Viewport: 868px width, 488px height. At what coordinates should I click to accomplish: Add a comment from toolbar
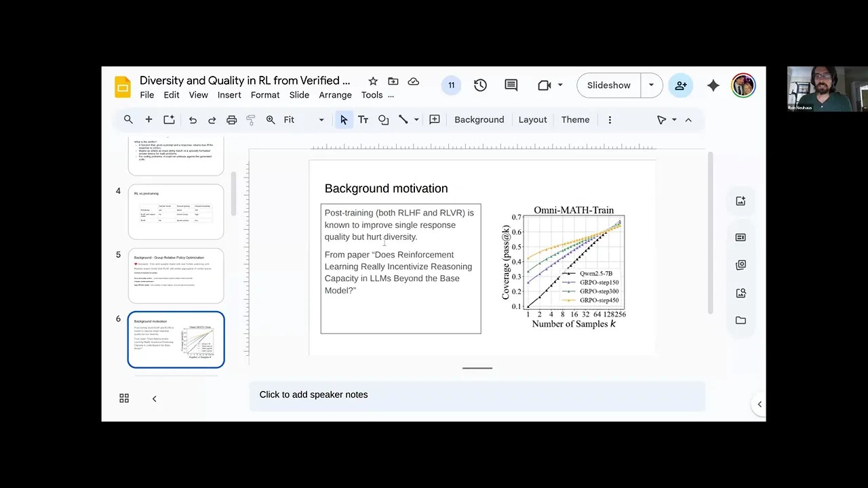click(435, 119)
